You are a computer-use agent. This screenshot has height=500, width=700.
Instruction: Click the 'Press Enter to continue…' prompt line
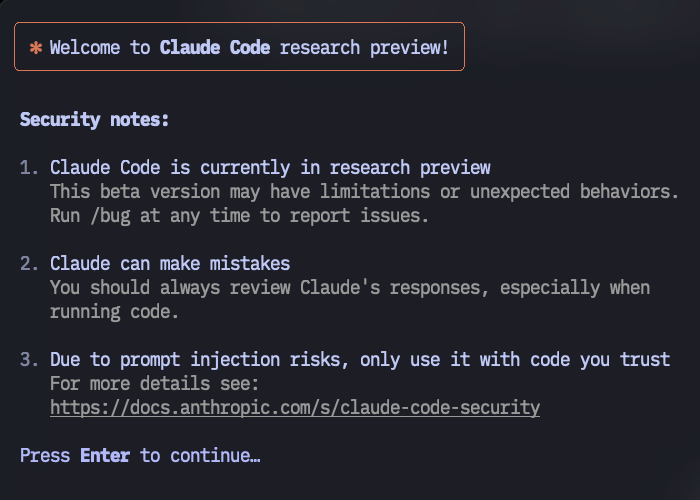pyautogui.click(x=140, y=456)
